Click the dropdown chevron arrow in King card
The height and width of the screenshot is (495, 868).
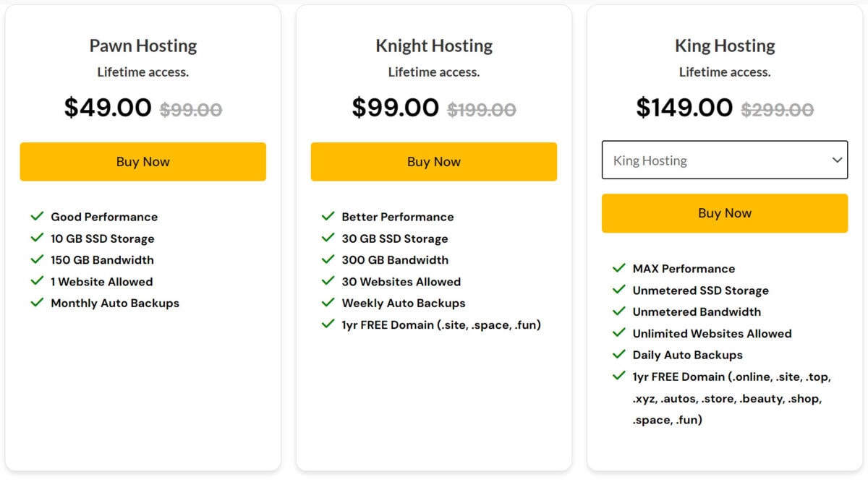click(837, 160)
